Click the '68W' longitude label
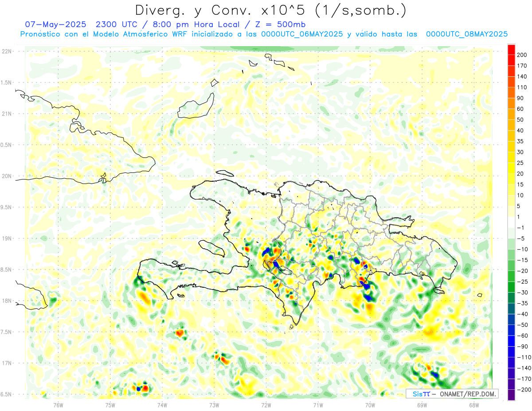 click(474, 405)
